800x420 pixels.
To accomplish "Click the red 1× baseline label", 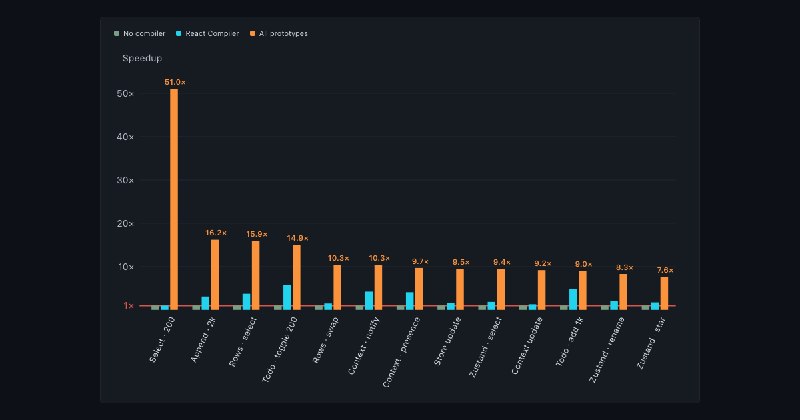I will point(128,306).
